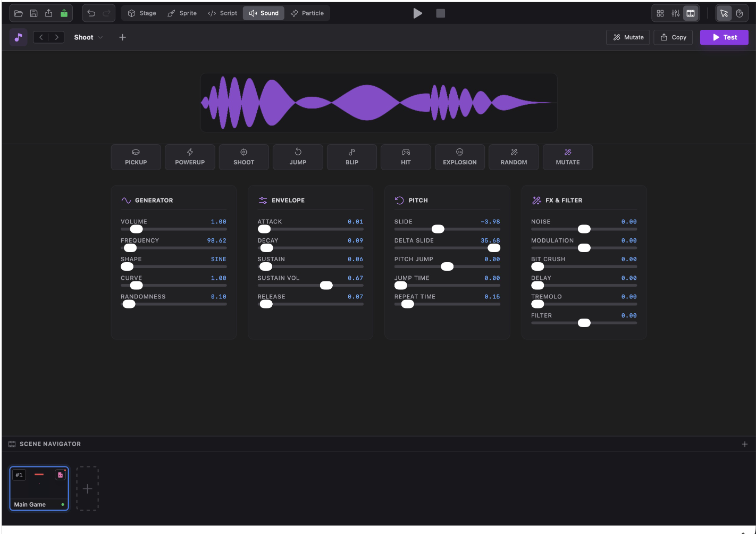Select the Main Game scene thumbnail
This screenshot has width=756, height=534.
click(39, 489)
